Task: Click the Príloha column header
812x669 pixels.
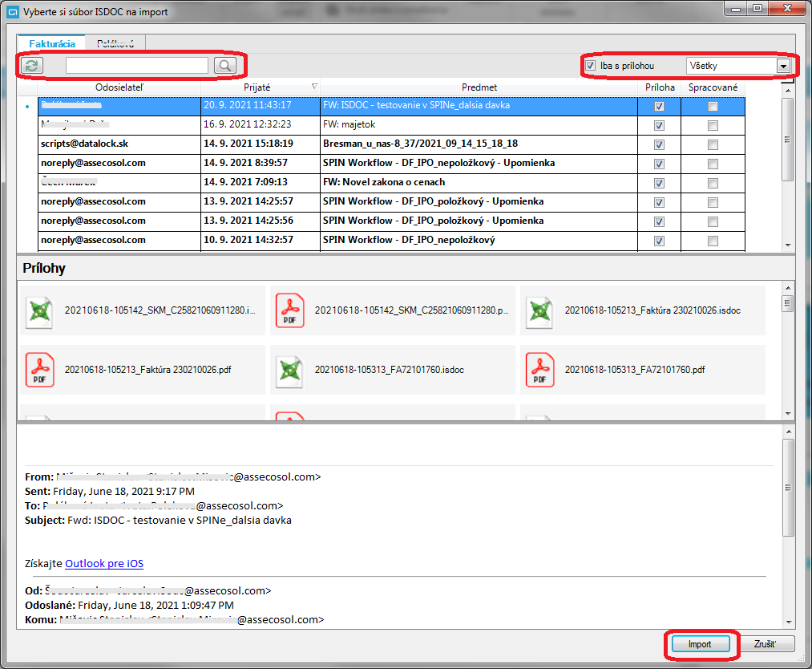Action: (x=660, y=87)
